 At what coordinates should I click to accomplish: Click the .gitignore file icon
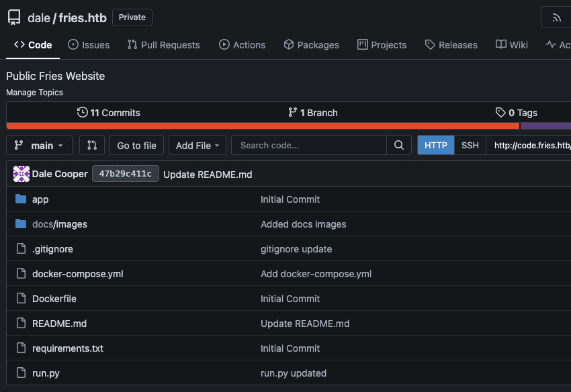click(x=21, y=248)
